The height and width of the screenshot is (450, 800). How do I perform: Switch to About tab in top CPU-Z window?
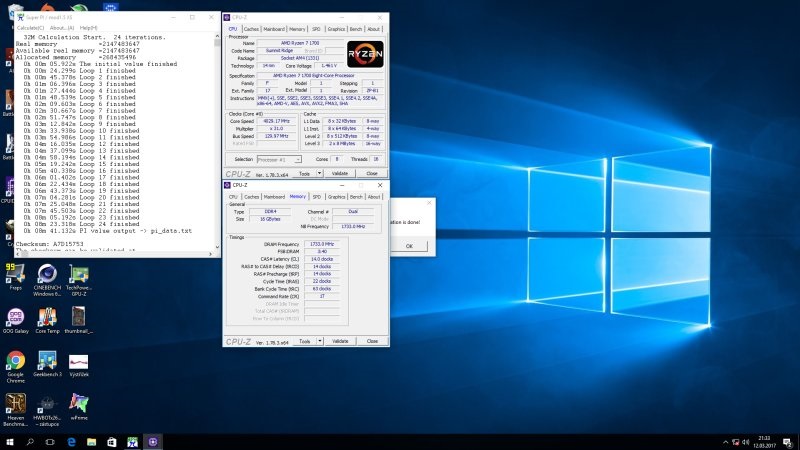[373, 29]
